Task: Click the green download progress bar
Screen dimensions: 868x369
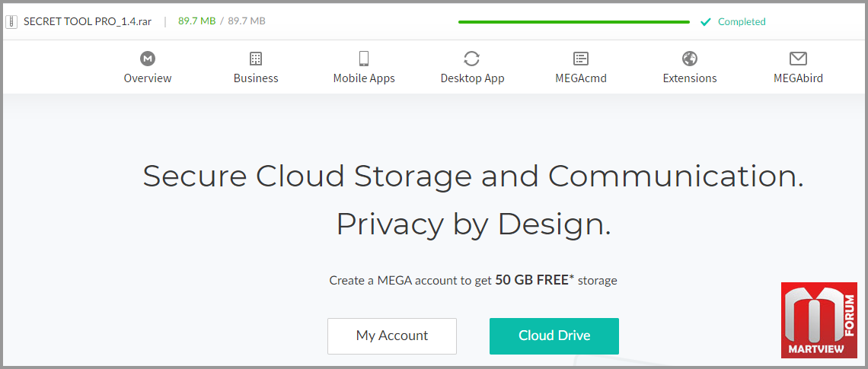Action: coord(573,22)
